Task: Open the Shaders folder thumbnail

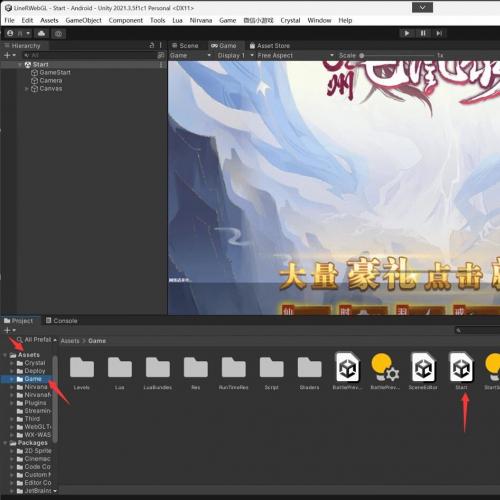Action: click(310, 368)
